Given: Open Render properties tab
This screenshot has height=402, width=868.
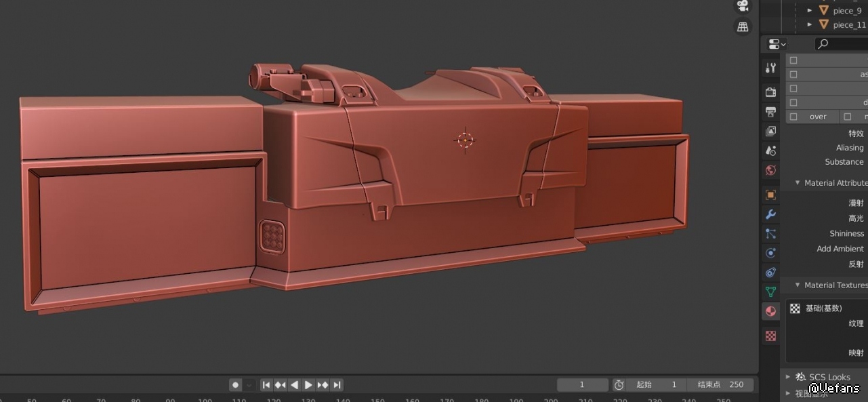Looking at the screenshot, I should coord(770,92).
